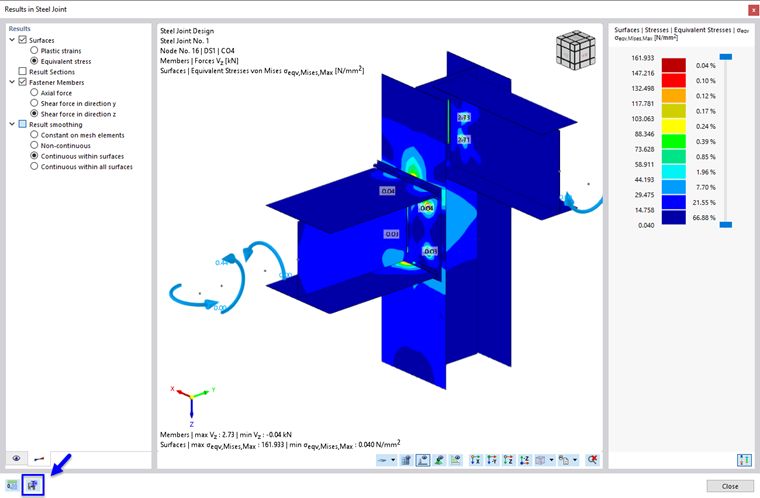Image resolution: width=760 pixels, height=498 pixels.
Task: Click the upper legend range slider handle
Action: tap(726, 57)
